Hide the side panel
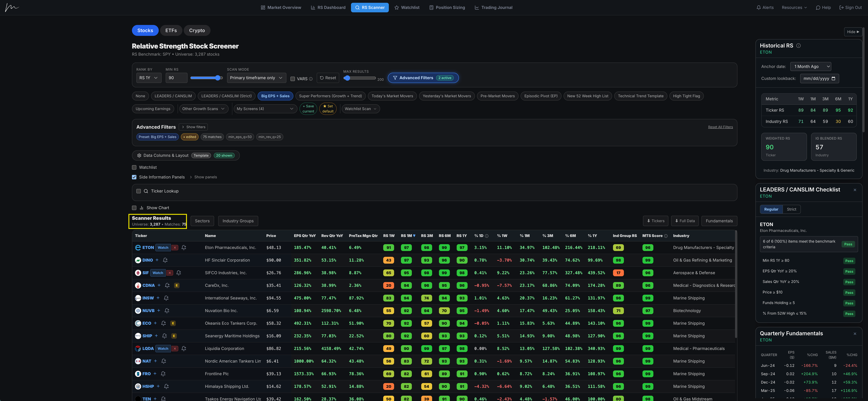 853,32
